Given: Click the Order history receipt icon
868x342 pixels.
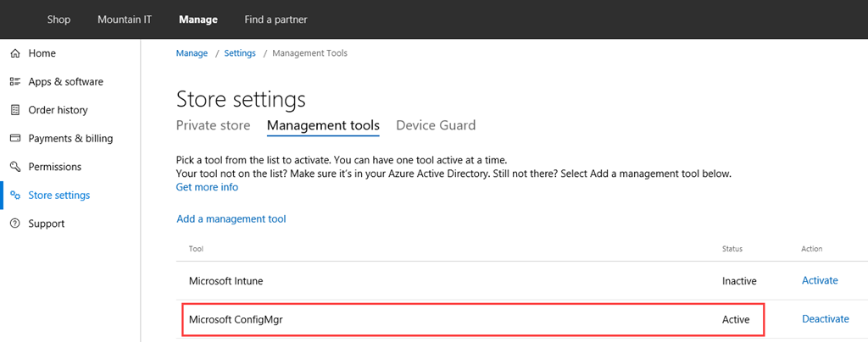Looking at the screenshot, I should 14,110.
